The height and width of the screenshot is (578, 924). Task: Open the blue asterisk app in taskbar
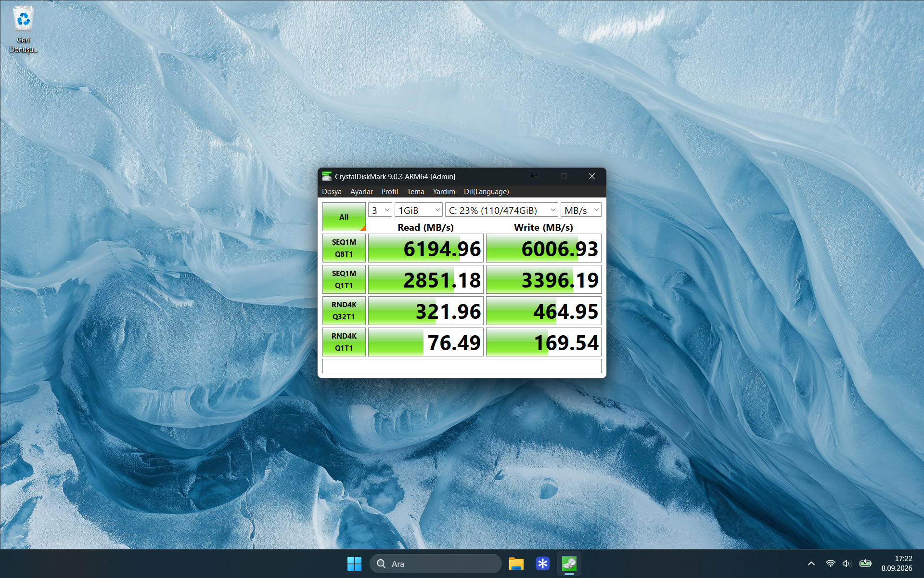(542, 564)
